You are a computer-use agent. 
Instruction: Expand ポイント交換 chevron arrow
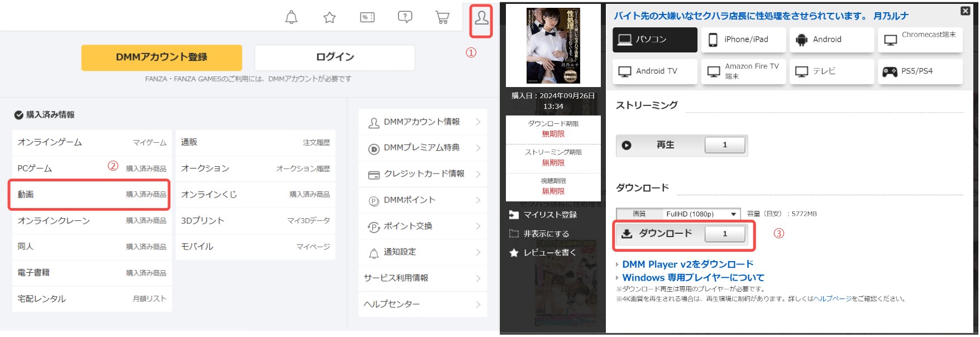[478, 227]
